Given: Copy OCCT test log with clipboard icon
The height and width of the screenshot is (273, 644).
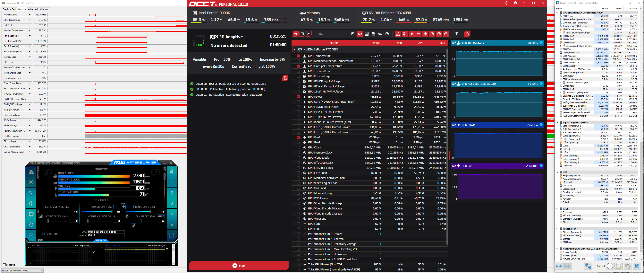Looking at the screenshot, I should [285, 78].
